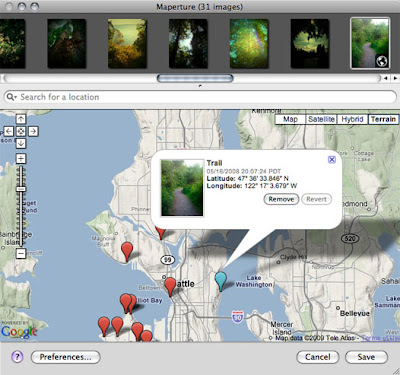Save the geotagging changes
Image resolution: width=400 pixels, height=375 pixels.
pos(366,357)
